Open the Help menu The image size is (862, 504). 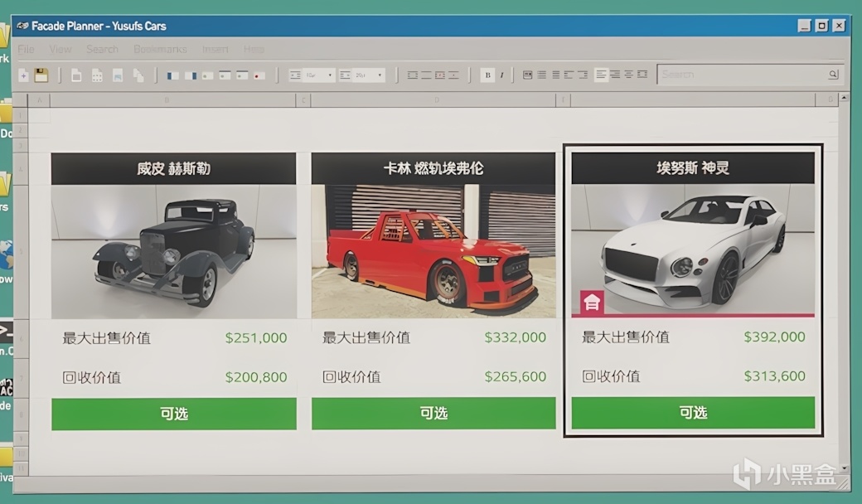(254, 50)
